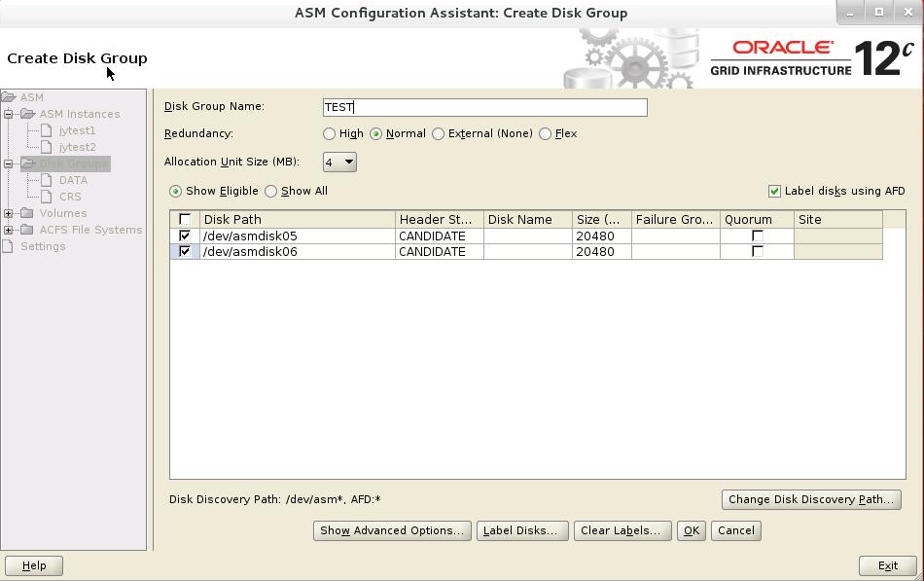Confirm disk group creation with OK
Viewport: 924px width, 581px height.
[692, 530]
